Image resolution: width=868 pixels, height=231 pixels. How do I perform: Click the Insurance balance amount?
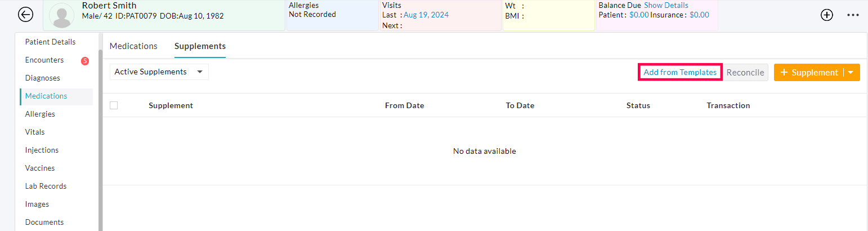click(699, 15)
